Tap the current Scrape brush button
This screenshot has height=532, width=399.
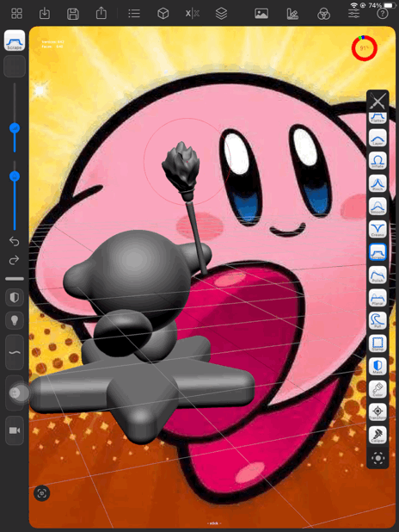15,40
